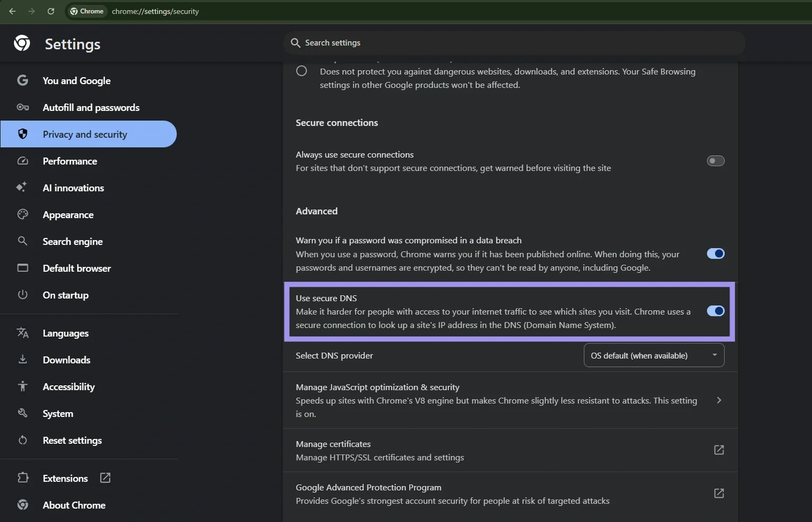The height and width of the screenshot is (522, 812).
Task: Enable Always use secure connections toggle
Action: point(716,161)
